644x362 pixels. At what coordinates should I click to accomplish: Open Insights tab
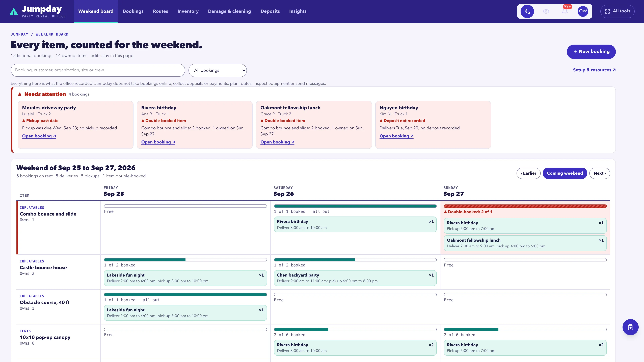tap(298, 11)
